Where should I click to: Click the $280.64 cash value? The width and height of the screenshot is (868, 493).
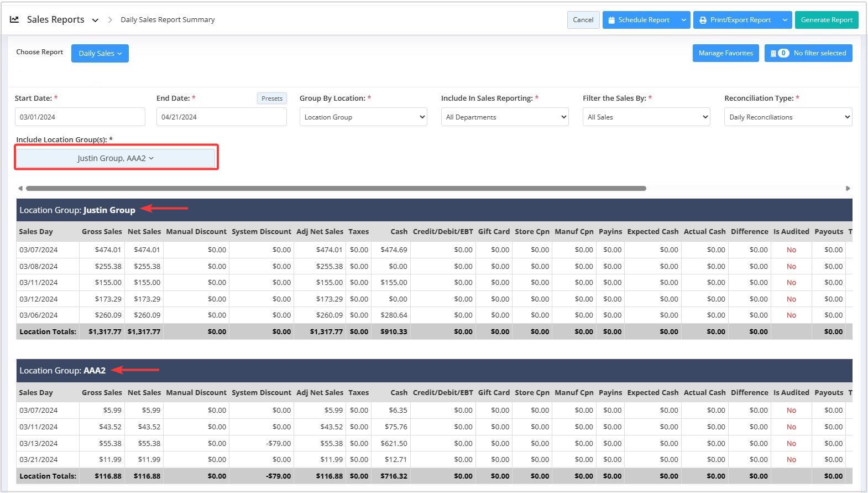tap(394, 315)
